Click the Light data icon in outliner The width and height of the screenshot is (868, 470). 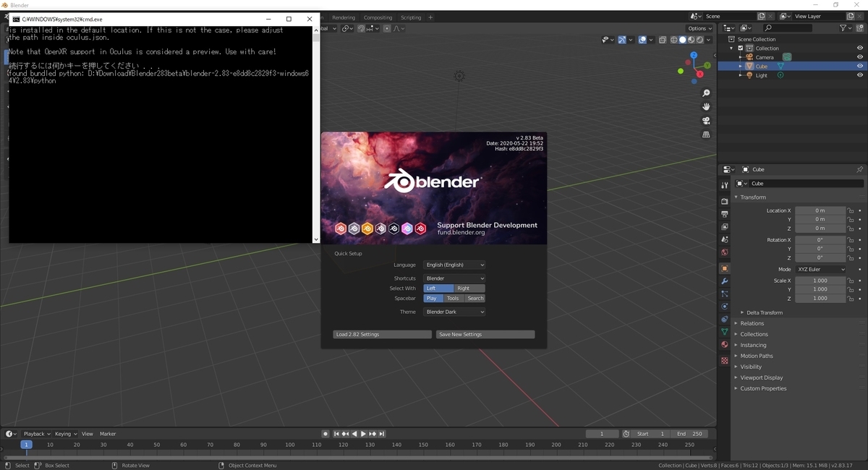780,75
